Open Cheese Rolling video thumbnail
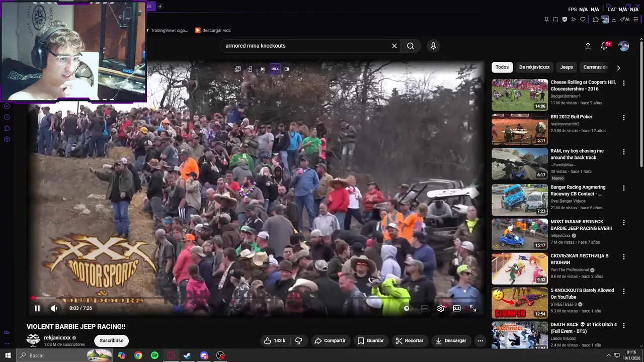 [x=520, y=95]
